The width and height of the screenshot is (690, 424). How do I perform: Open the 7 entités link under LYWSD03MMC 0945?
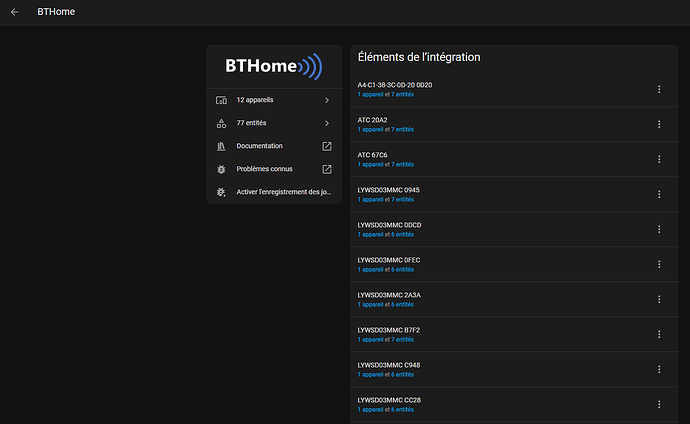pos(403,200)
